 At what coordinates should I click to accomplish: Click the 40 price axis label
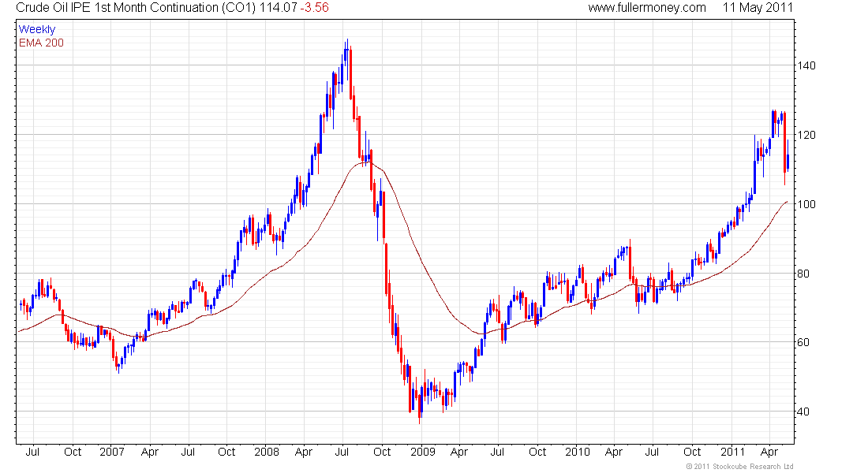point(803,412)
